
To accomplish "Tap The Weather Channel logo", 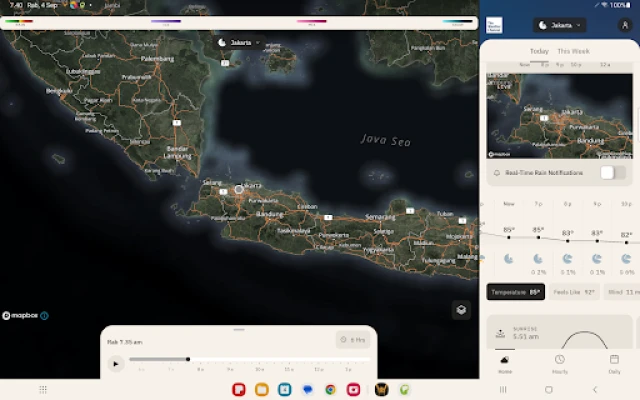I will (x=494, y=25).
